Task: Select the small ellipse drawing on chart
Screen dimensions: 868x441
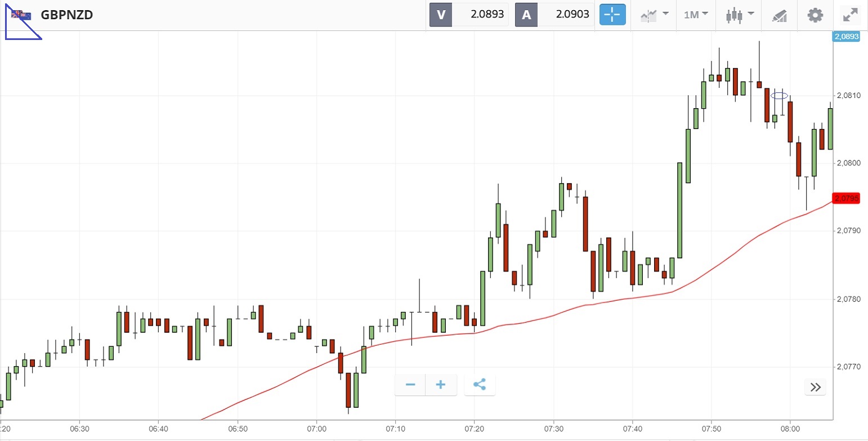Action: 779,95
